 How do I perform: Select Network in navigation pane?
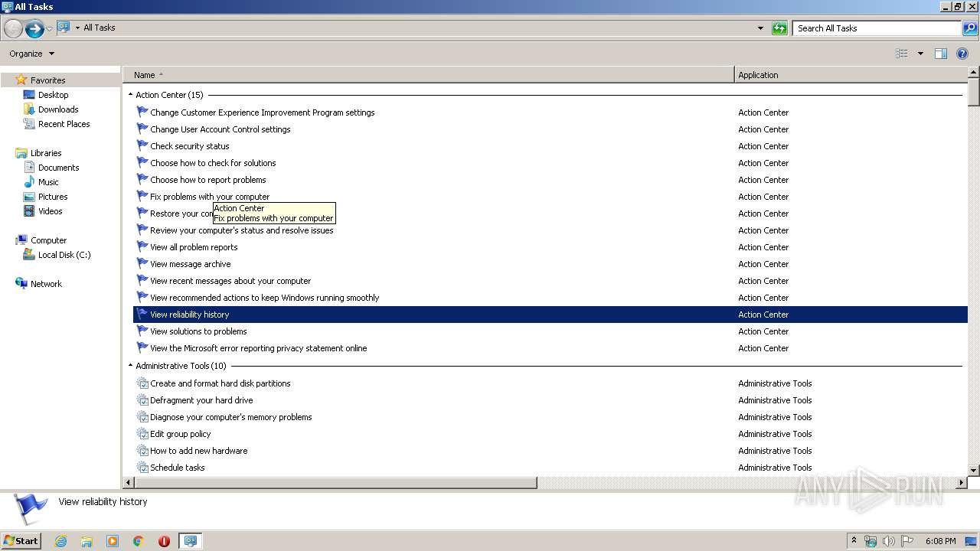46,284
